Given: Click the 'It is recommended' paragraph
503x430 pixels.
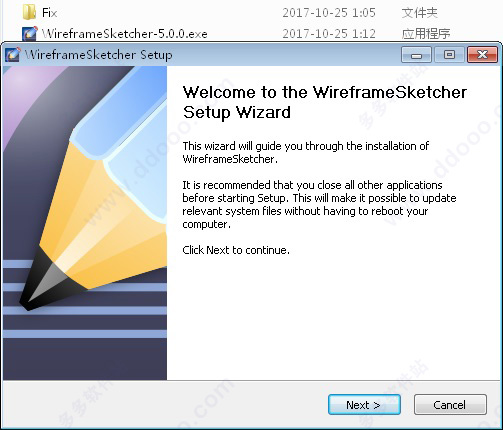Looking at the screenshot, I should tap(319, 204).
